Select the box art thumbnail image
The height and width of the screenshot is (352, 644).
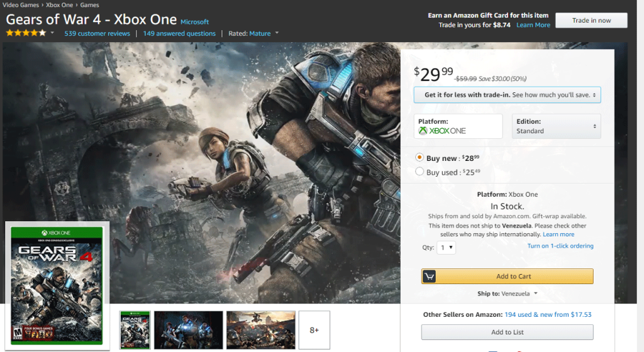pyautogui.click(x=135, y=330)
